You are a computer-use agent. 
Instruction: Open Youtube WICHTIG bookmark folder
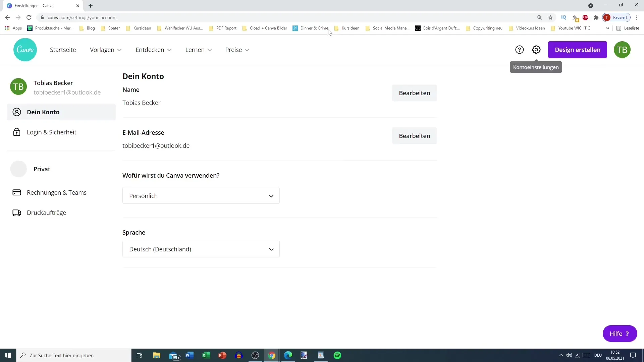point(571,28)
